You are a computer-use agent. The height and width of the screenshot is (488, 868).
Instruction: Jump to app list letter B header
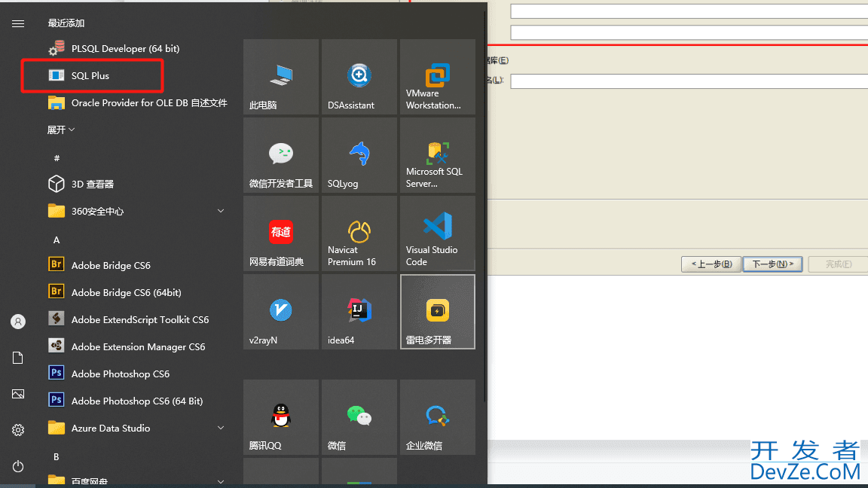(x=56, y=457)
